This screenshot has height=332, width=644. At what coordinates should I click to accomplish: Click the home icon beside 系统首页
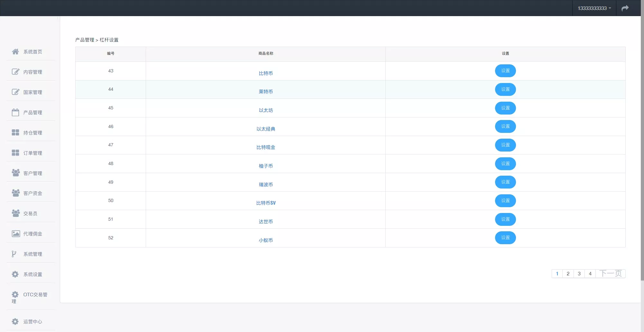pos(15,51)
